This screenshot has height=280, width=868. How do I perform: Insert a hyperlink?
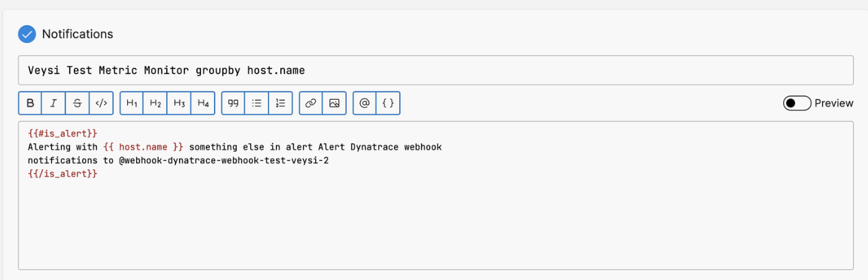click(x=311, y=103)
